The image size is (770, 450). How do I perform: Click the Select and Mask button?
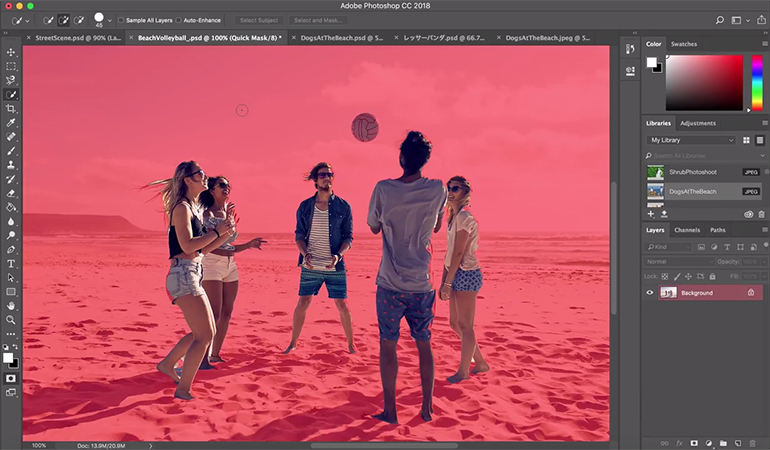[317, 20]
